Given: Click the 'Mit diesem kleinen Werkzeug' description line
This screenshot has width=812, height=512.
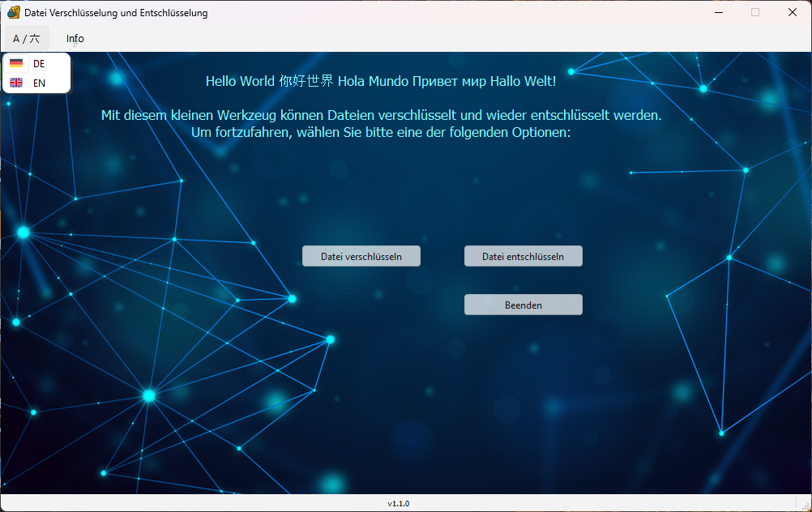Looking at the screenshot, I should pyautogui.click(x=381, y=115).
